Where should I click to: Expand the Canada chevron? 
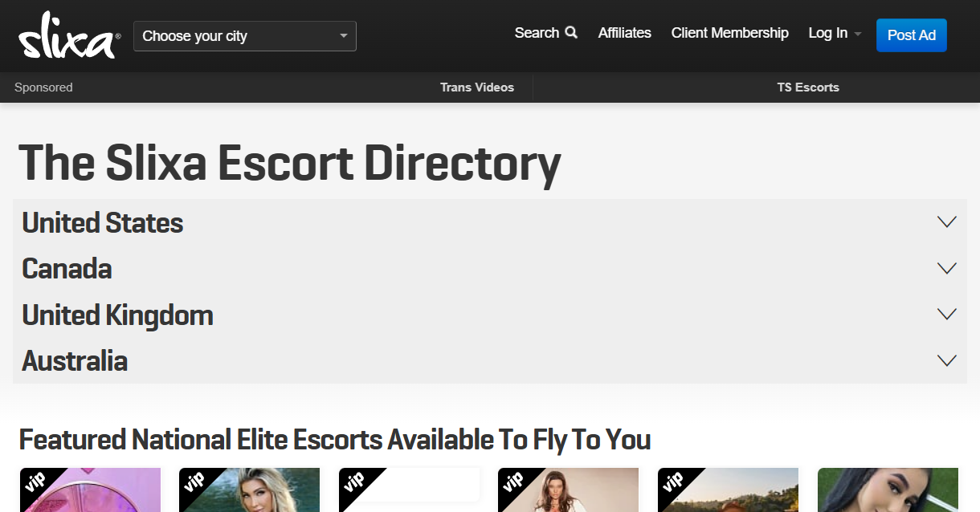[x=947, y=268]
